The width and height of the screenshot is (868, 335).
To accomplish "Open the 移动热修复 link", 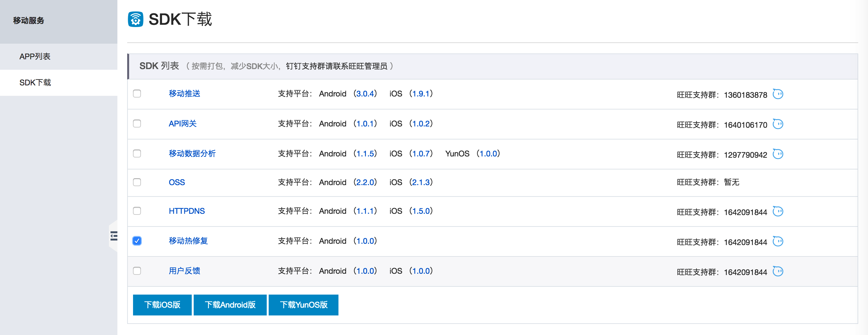I will pyautogui.click(x=188, y=241).
